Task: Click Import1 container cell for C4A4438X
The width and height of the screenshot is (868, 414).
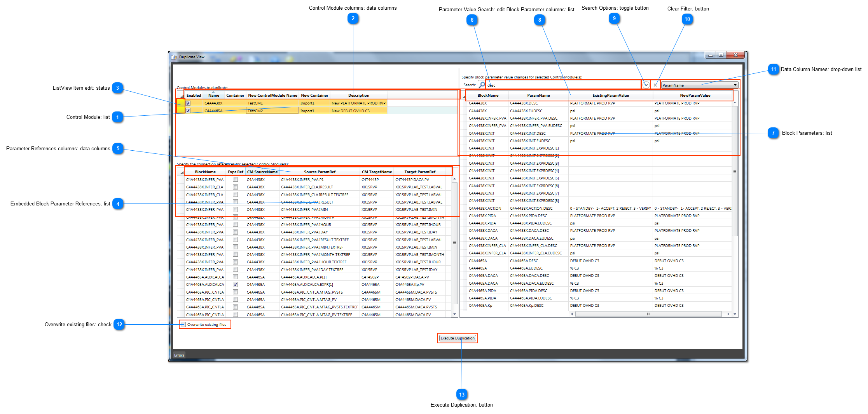Action: tap(314, 103)
